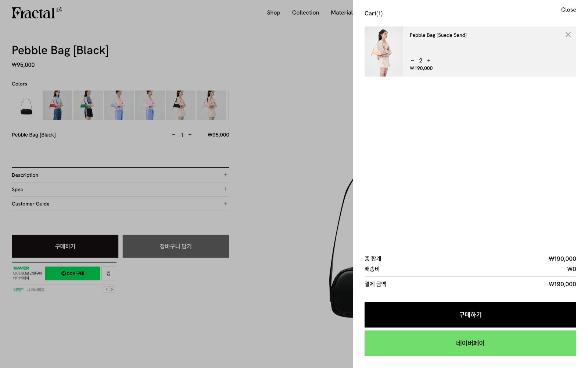Increase cart item quantity with plus
Viewport: 588px width, 368px height.
pyautogui.click(x=429, y=60)
